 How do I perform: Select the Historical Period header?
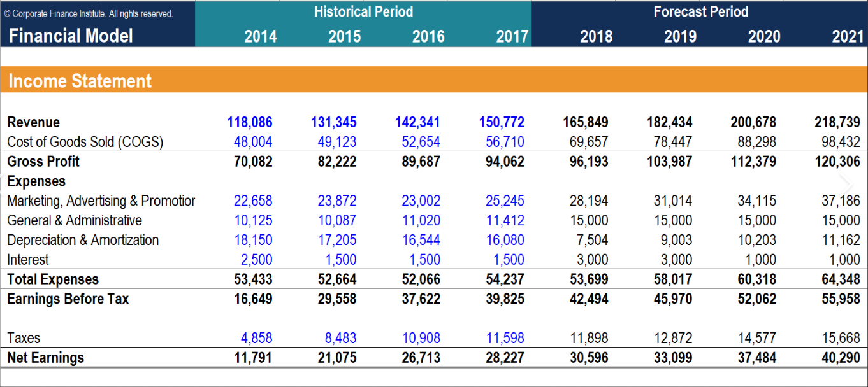[363, 11]
